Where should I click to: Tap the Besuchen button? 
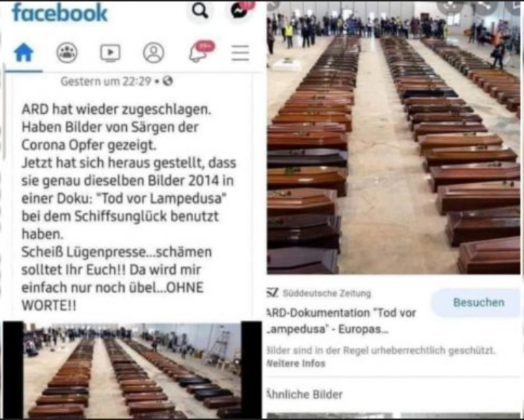click(x=478, y=303)
